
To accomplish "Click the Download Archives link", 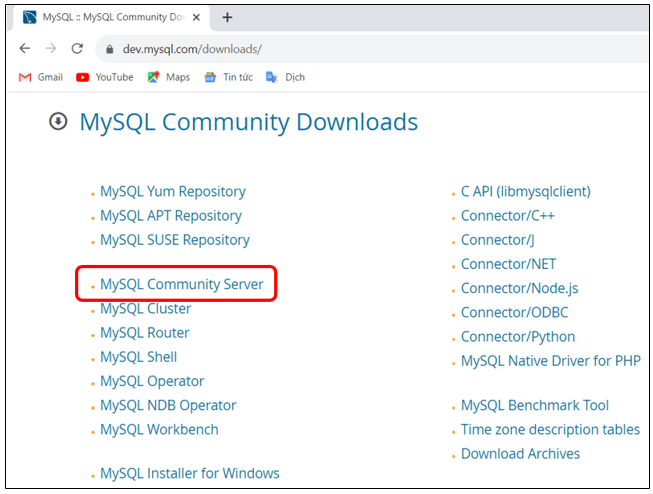I will (x=520, y=454).
